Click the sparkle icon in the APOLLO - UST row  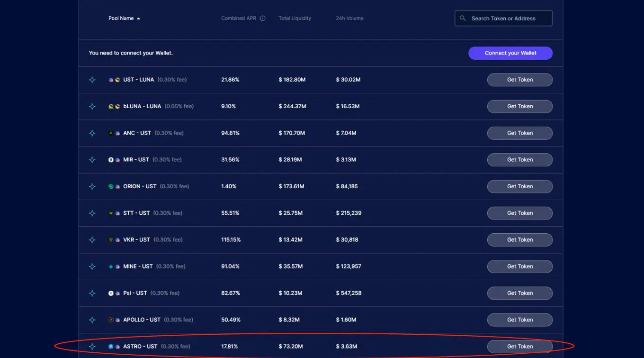coord(92,320)
